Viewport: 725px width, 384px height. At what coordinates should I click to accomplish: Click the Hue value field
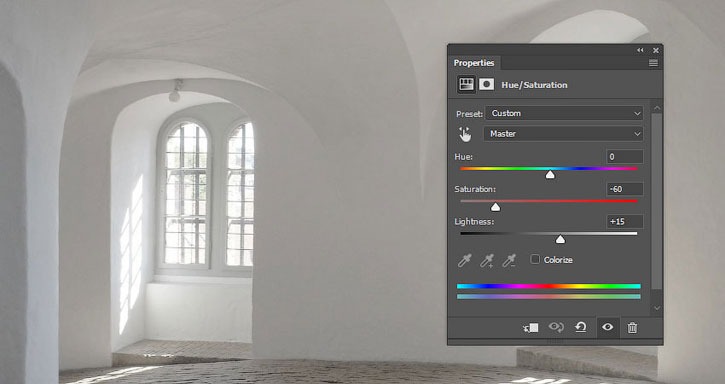(625, 156)
